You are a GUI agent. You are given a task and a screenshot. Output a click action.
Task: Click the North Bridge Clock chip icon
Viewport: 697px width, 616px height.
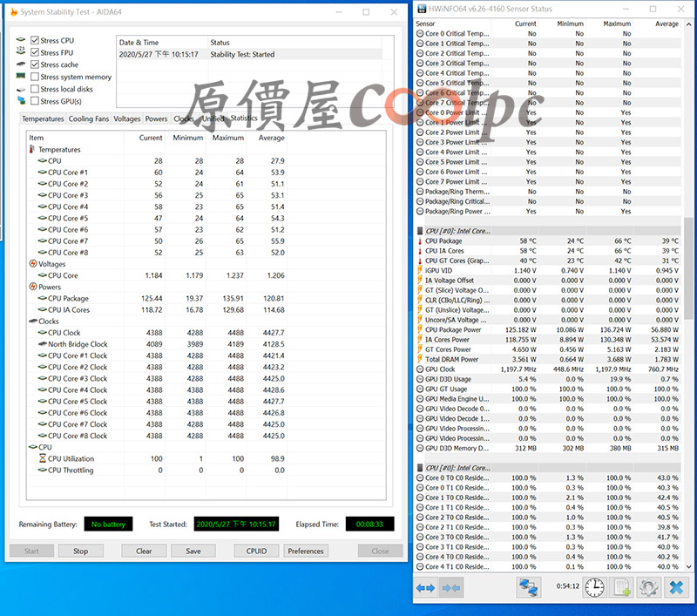pos(43,343)
